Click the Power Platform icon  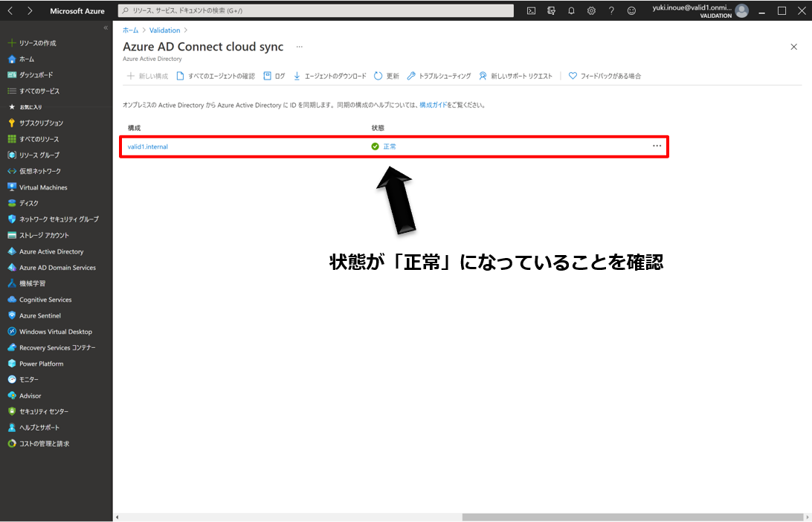[12, 364]
